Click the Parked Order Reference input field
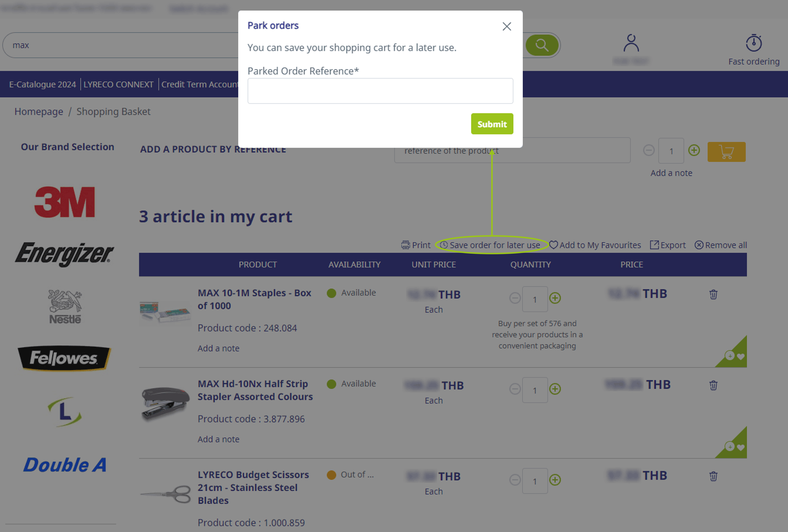Viewport: 788px width, 532px height. click(380, 91)
